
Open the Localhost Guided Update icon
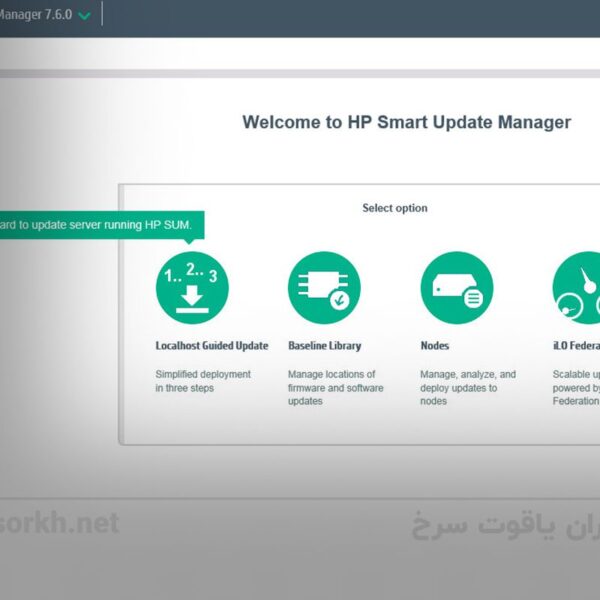(192, 287)
